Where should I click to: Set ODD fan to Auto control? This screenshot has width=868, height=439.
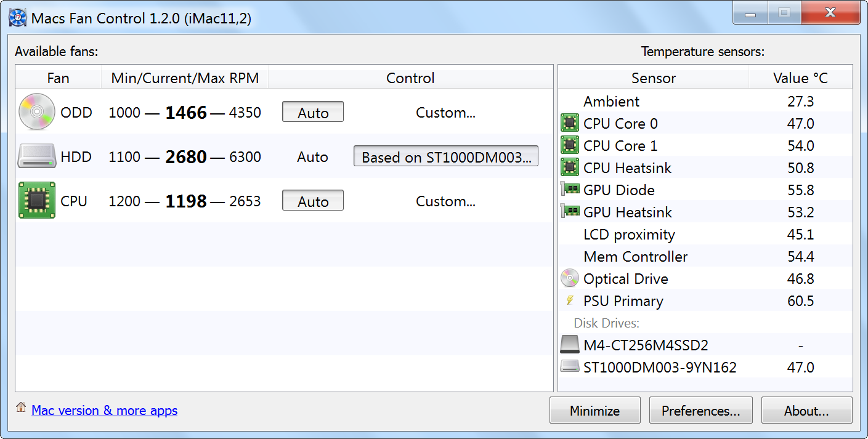(313, 113)
